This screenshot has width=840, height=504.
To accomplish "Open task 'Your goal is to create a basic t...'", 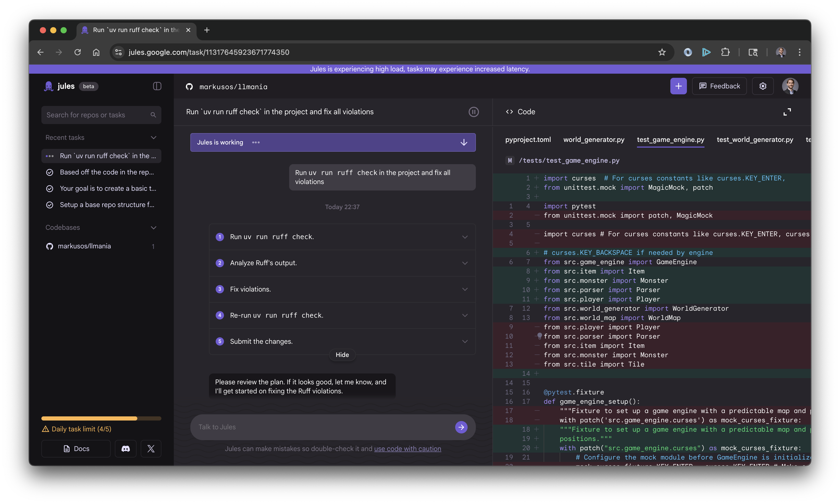I will tap(101, 188).
